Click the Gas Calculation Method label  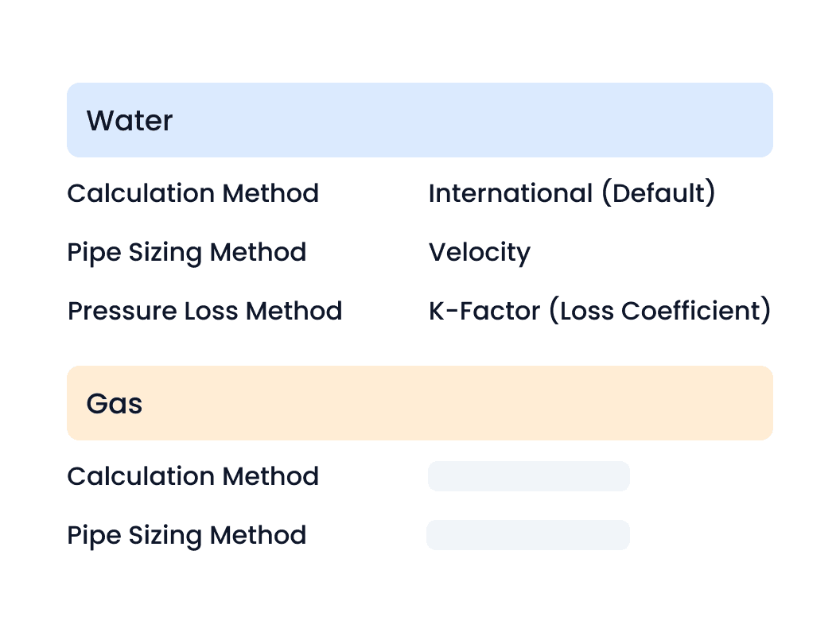tap(192, 476)
